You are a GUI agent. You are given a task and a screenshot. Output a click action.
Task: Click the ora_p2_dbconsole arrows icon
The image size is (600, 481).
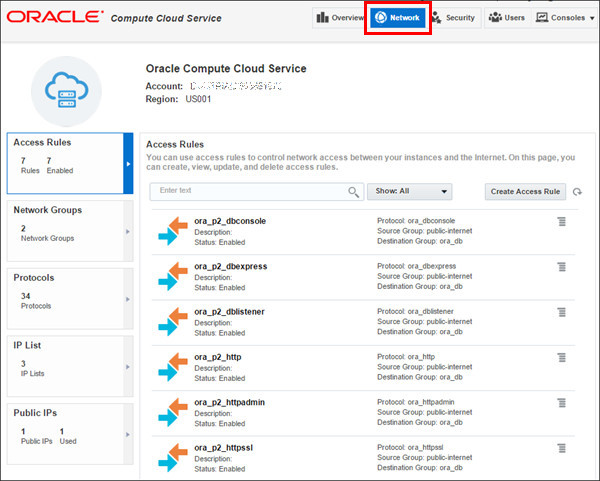(x=173, y=231)
